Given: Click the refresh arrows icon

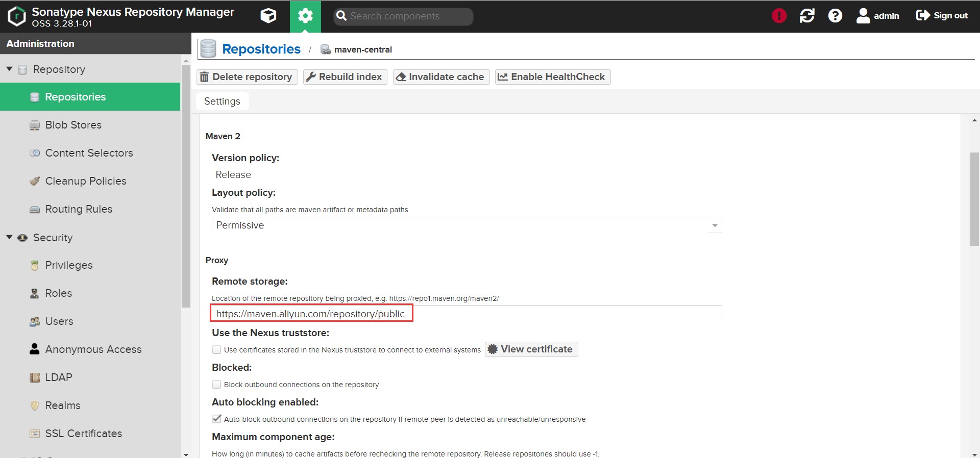Looking at the screenshot, I should [807, 16].
